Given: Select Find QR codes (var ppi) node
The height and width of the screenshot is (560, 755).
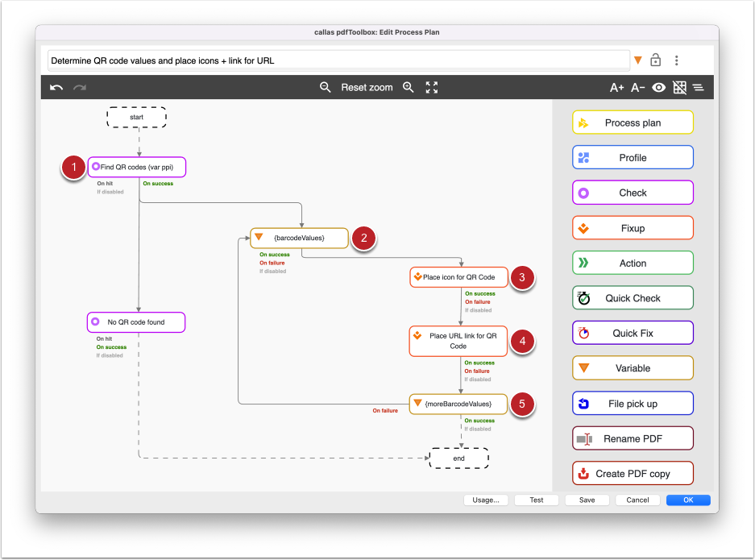Looking at the screenshot, I should [x=137, y=167].
